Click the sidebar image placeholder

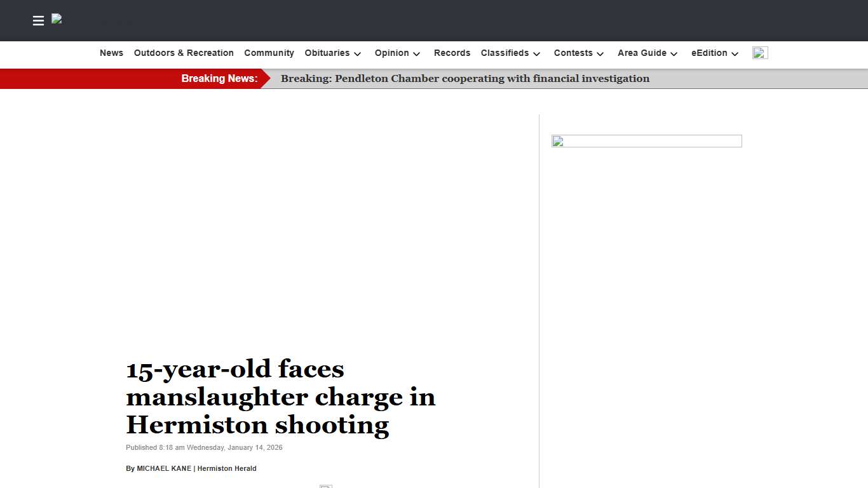[646, 140]
